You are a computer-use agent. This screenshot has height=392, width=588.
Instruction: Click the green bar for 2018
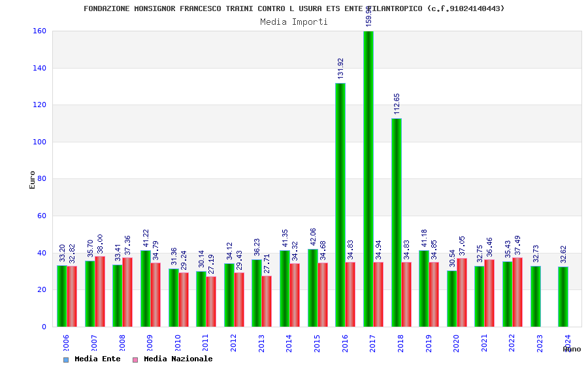397,222
